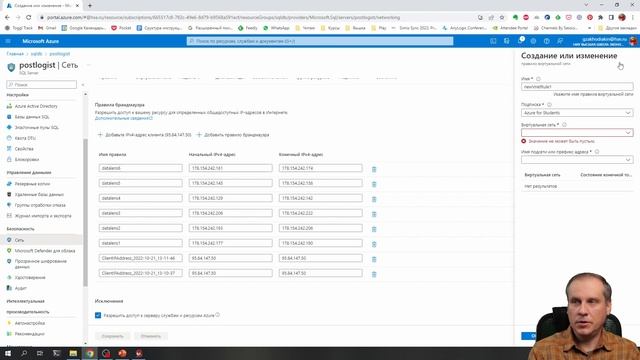Screen dimensions: 640x360
Task: Open Windows taskbar search
Action: point(24,353)
